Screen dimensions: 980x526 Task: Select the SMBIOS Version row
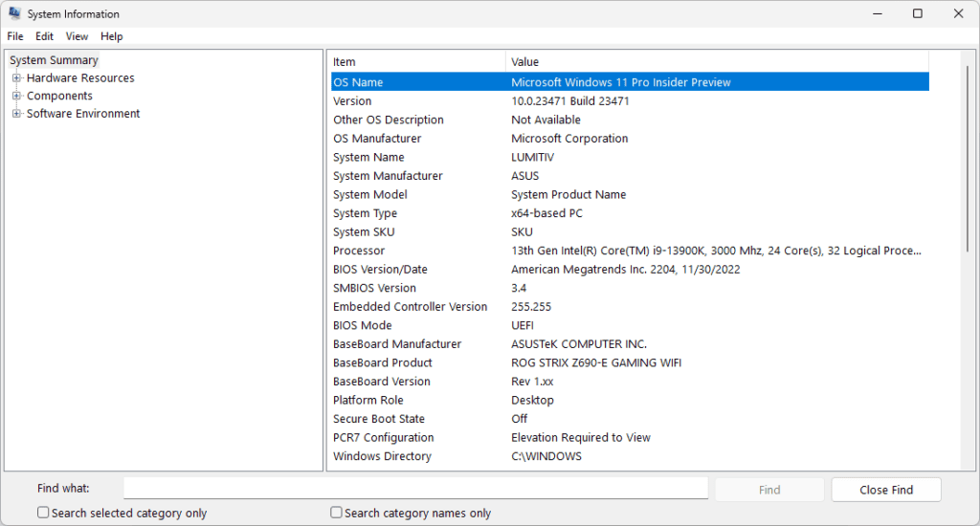[630, 288]
